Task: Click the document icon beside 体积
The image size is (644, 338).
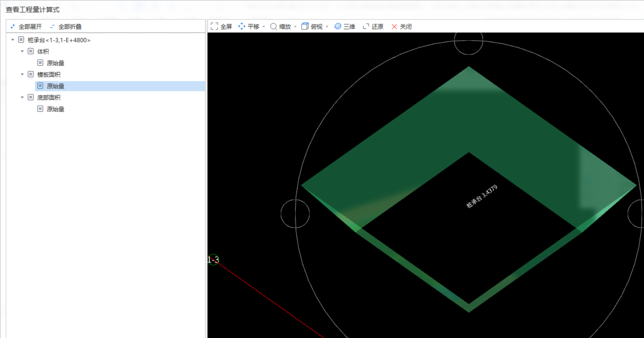Action: click(x=31, y=51)
